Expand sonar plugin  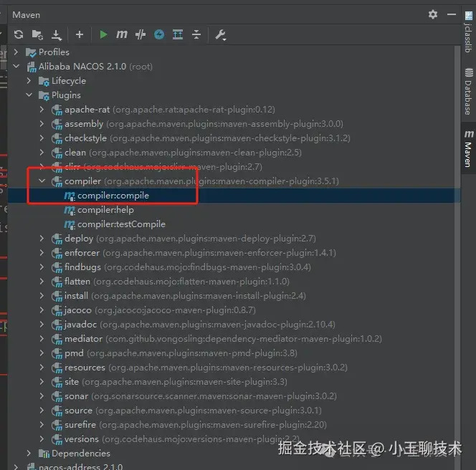[42, 396]
